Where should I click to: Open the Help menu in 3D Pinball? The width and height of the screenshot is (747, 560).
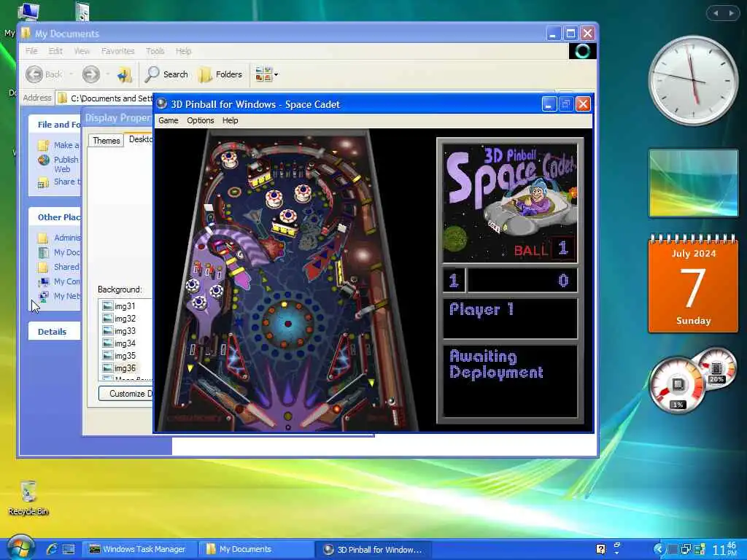click(x=230, y=120)
